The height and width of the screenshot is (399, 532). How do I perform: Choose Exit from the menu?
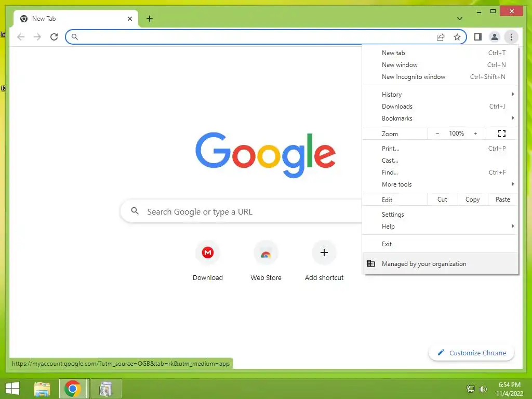[440, 244]
